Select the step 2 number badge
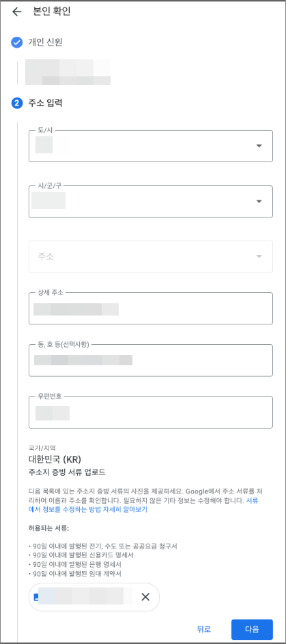Image resolution: width=286 pixels, height=644 pixels. [x=17, y=103]
